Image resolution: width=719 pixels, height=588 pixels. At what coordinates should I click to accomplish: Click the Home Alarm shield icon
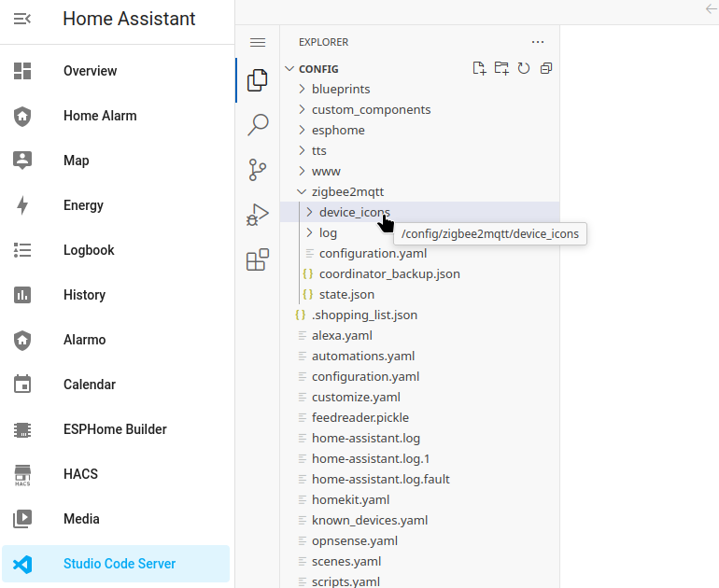[22, 116]
